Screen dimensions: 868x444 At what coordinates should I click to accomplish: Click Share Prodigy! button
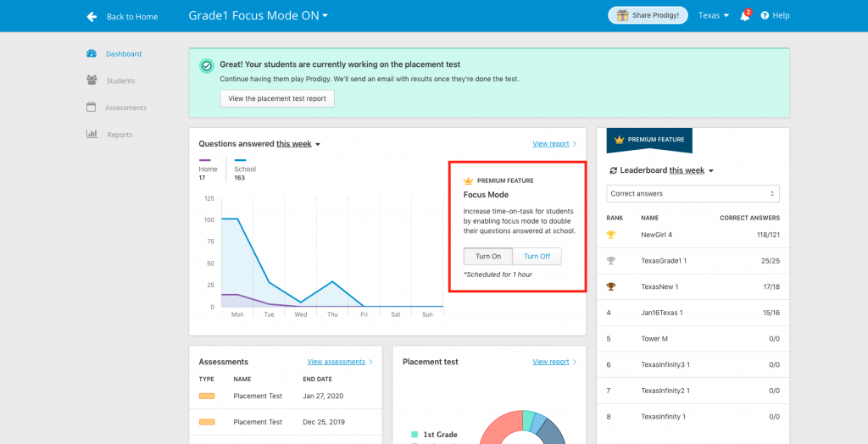[x=648, y=15]
